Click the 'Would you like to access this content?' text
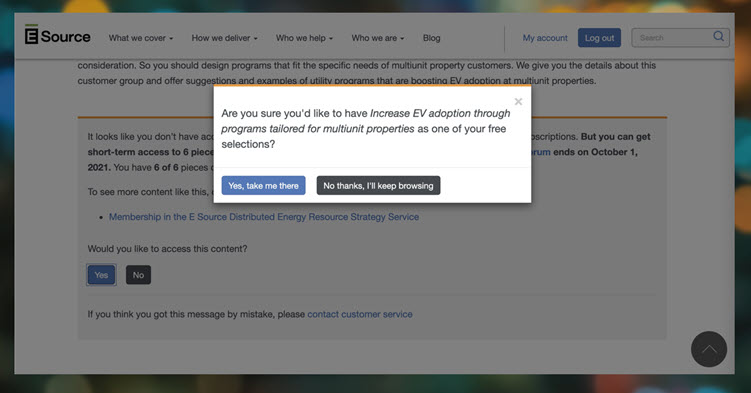This screenshot has height=393, width=751. pos(168,249)
